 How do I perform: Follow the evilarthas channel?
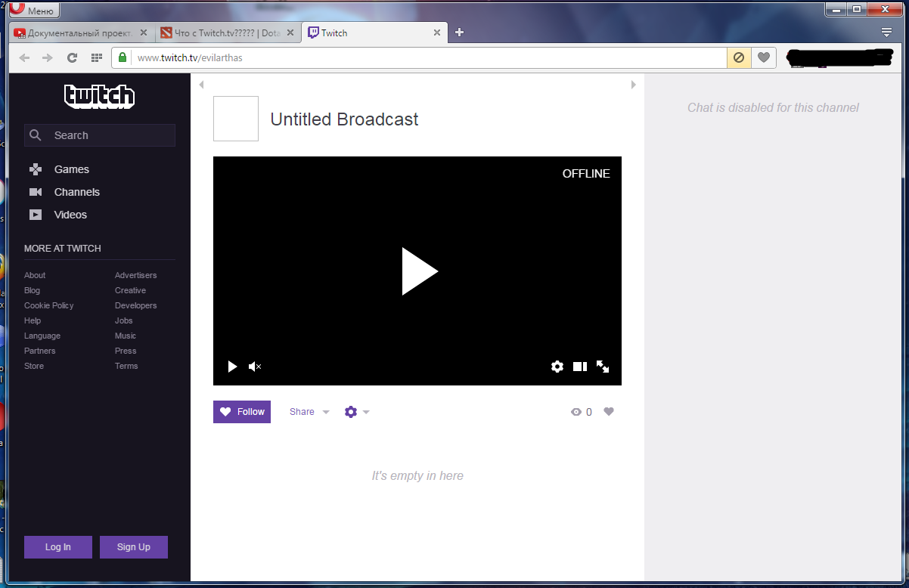pos(242,412)
